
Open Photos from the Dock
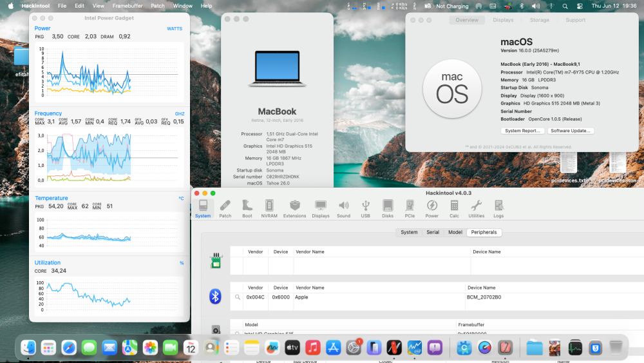(150, 348)
